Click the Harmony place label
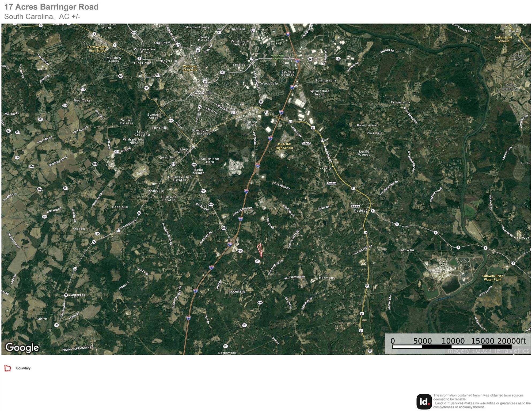This screenshot has height=411, width=532. coord(327,278)
